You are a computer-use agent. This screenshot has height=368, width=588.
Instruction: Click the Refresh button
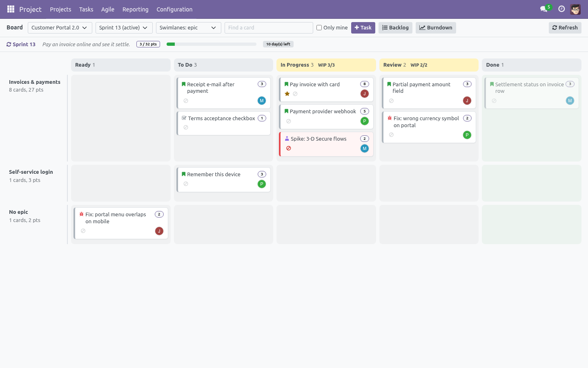(565, 28)
